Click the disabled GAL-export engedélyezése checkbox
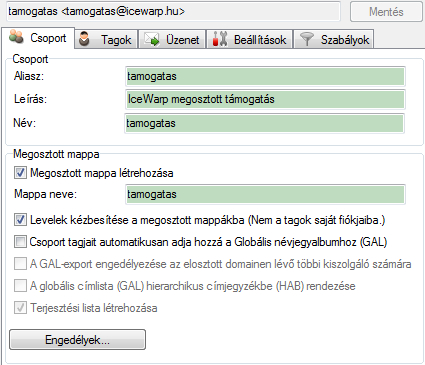This screenshot has height=365, width=425. pos(20,264)
